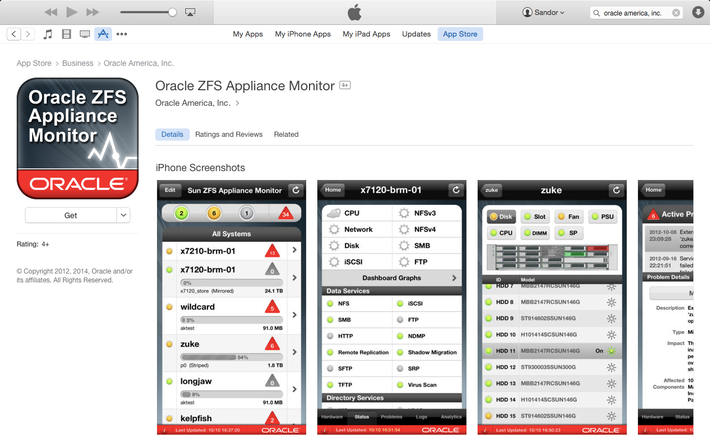Click the NFS service status indicator
Viewport: 710px width, 443px height.
tap(330, 303)
